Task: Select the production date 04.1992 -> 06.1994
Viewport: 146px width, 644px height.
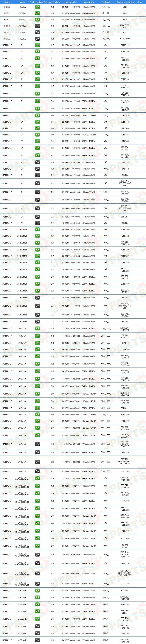Action: 71,217
